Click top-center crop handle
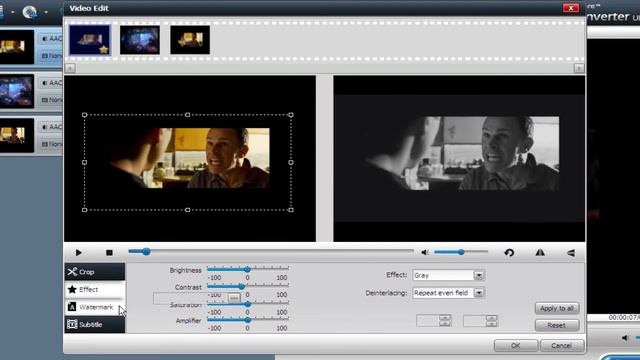This screenshot has width=640, height=360. click(x=187, y=115)
